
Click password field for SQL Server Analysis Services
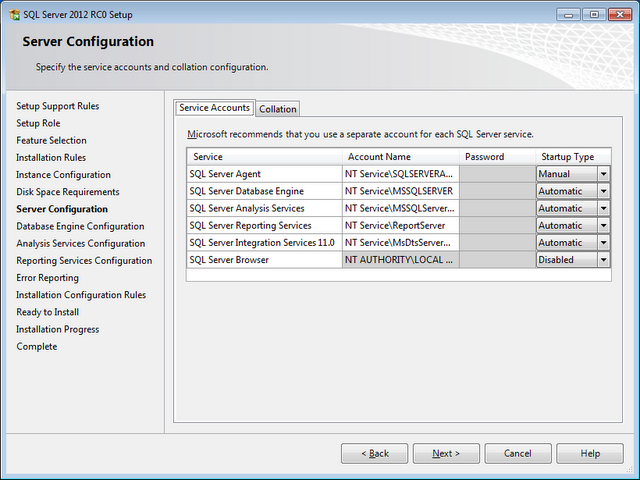(x=498, y=208)
